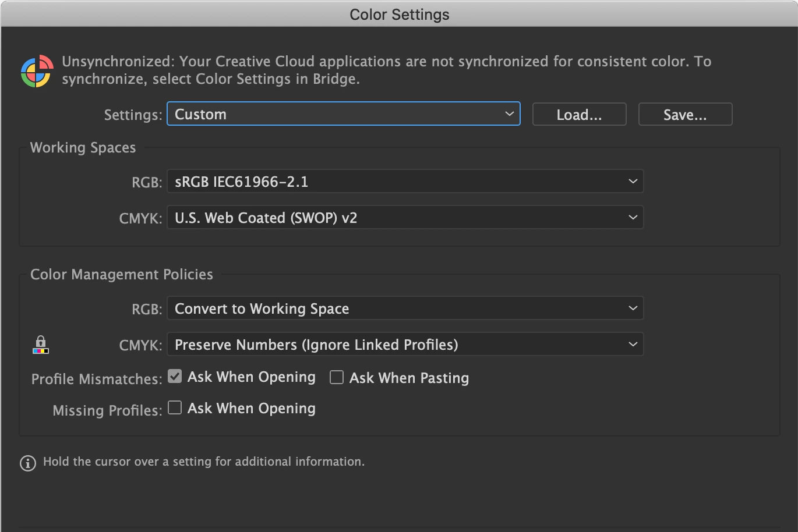Uncheck Profile Mismatches Ask When Opening

pos(175,377)
